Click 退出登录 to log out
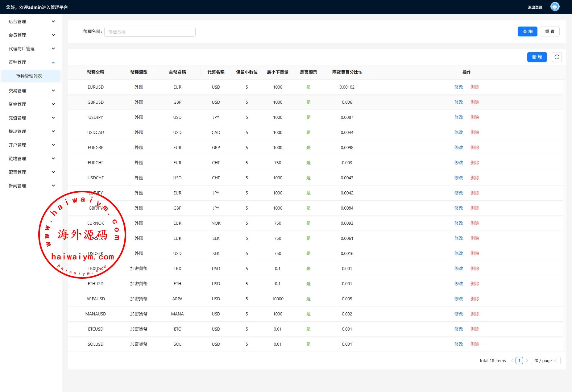This screenshot has width=572, height=392. pos(535,7)
